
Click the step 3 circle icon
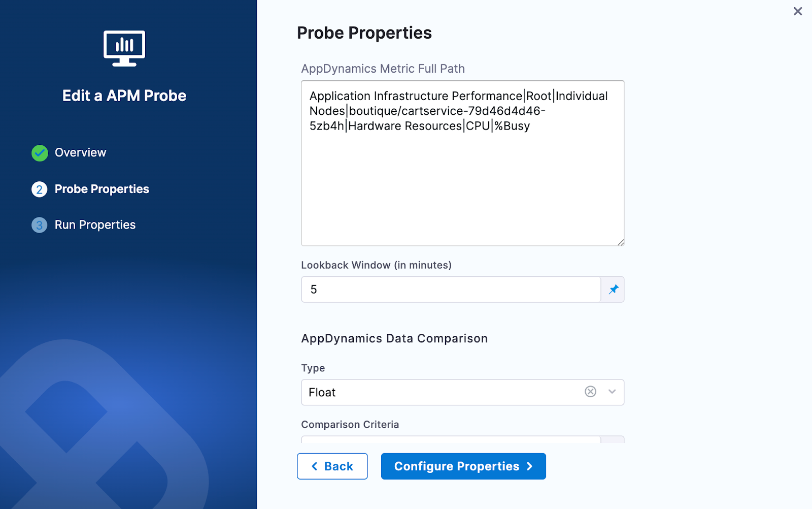click(40, 225)
